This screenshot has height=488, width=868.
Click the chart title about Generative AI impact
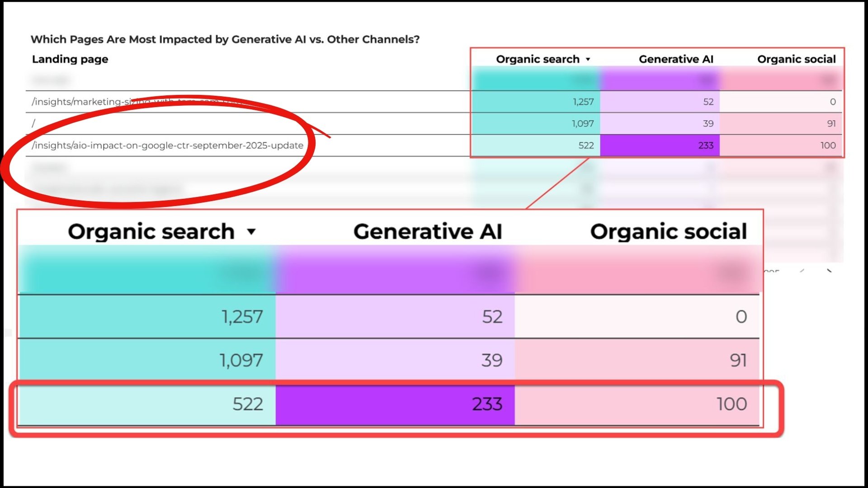pos(225,39)
